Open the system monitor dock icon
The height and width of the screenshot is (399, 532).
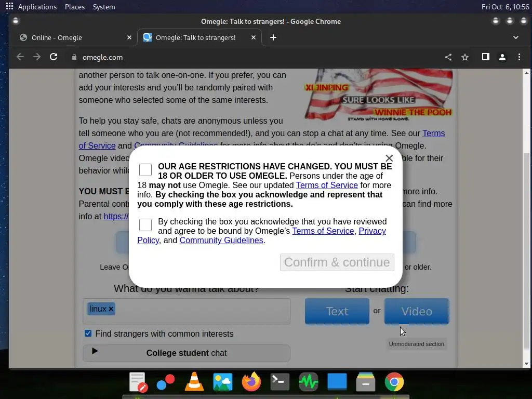pyautogui.click(x=309, y=382)
